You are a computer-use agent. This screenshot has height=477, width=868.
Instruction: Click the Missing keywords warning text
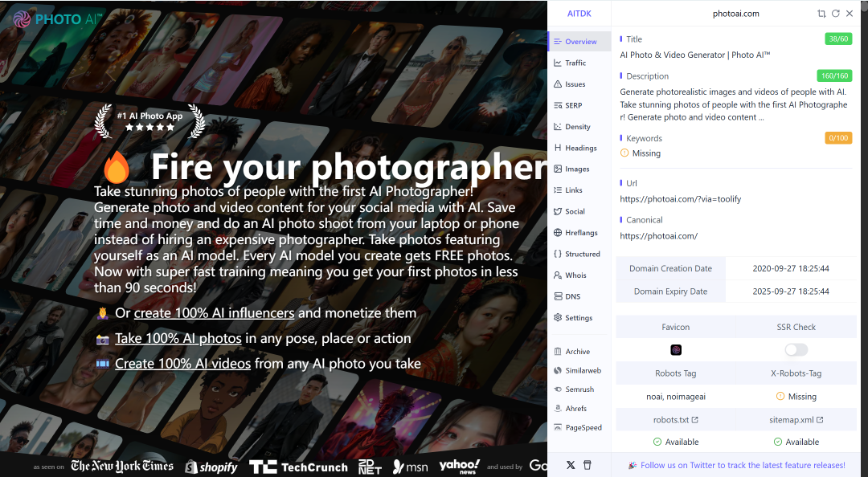tap(646, 153)
